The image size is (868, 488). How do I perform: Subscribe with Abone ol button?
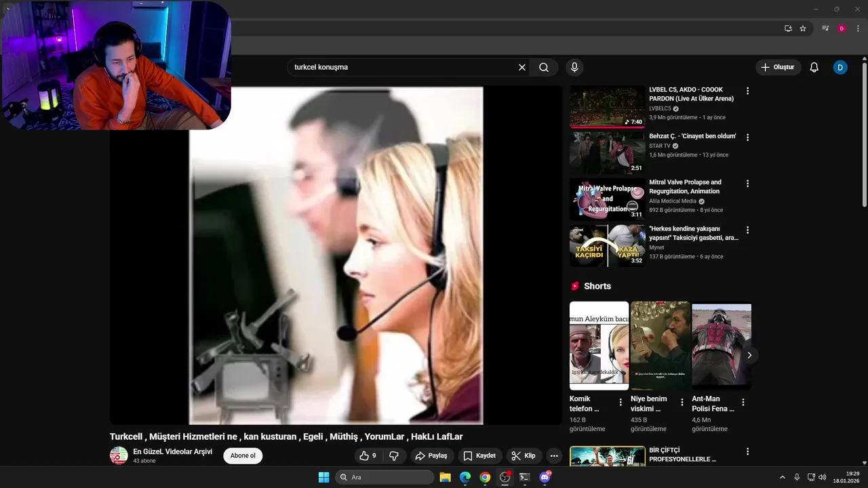click(x=243, y=455)
